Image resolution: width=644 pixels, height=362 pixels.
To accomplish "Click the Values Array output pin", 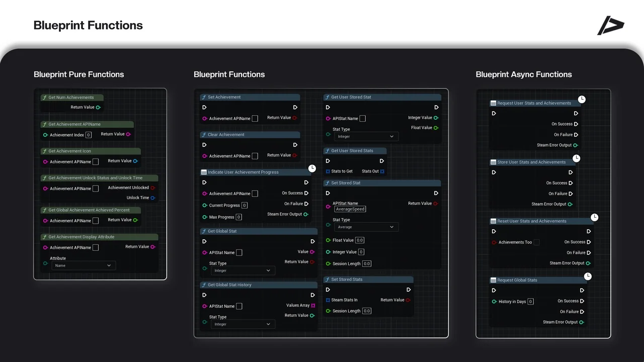I will click(313, 305).
